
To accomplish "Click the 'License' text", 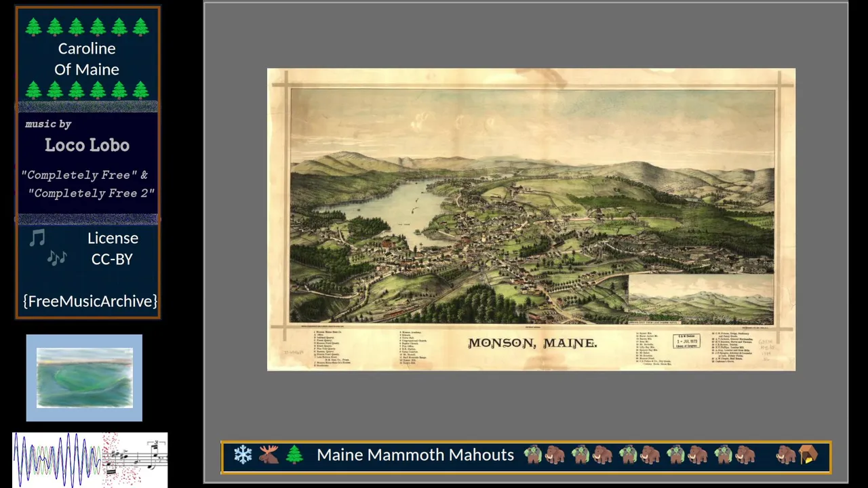I will (113, 238).
